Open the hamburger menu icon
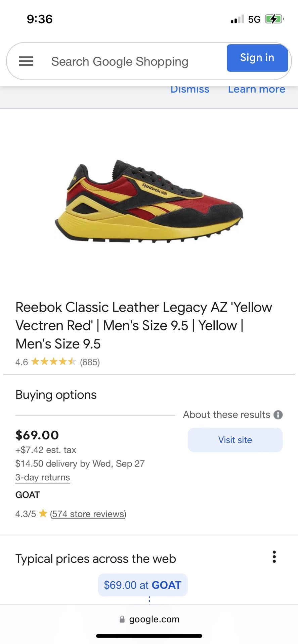Screen dimensions: 298x644 (26, 61)
